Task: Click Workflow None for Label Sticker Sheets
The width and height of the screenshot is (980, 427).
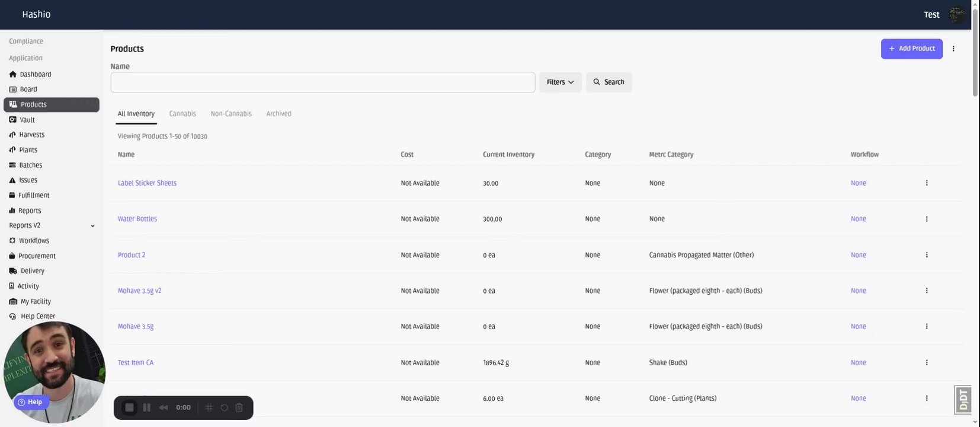Action: point(859,183)
